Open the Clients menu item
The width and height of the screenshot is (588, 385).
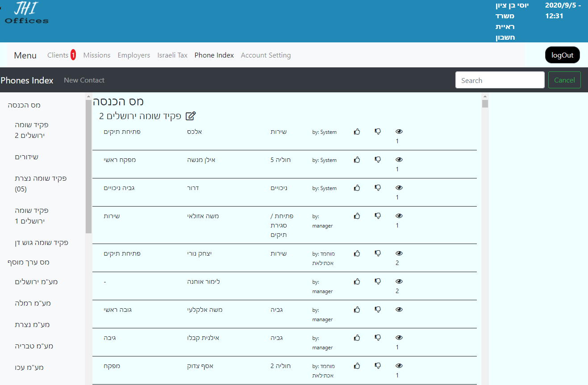58,55
